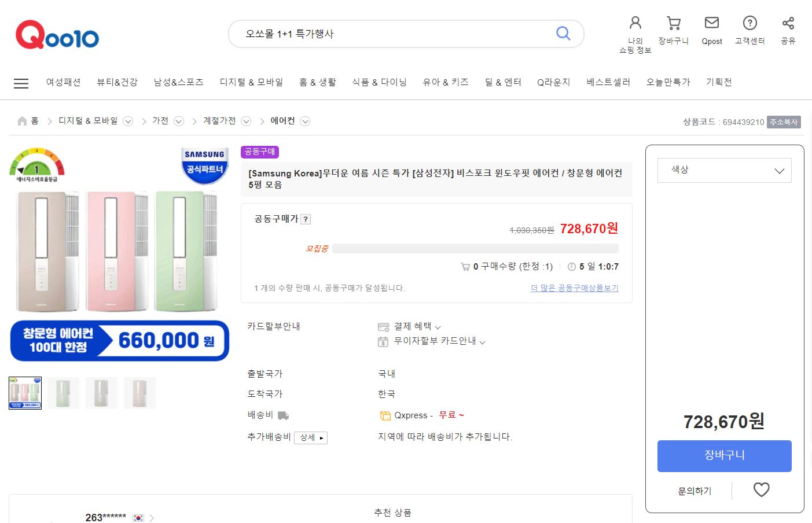Expand 계절가전 breadcrumb dropdown
The width and height of the screenshot is (812, 523).
(x=246, y=121)
